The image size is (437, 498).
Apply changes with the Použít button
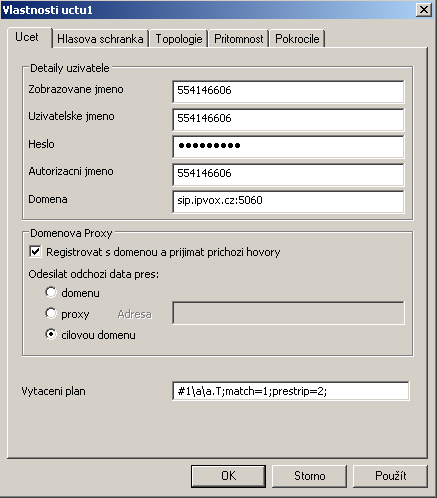pyautogui.click(x=390, y=476)
